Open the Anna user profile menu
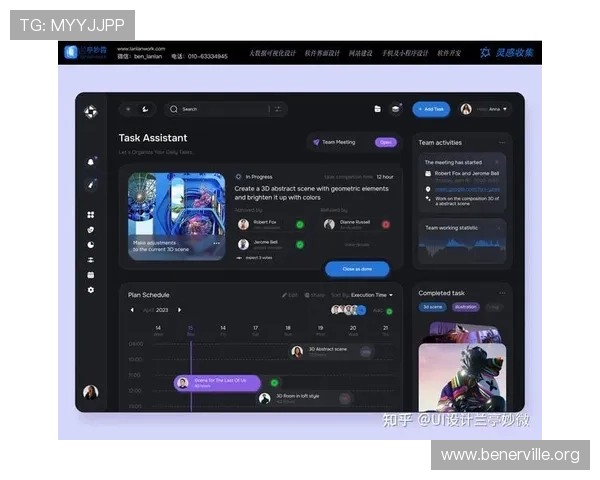 (490, 109)
